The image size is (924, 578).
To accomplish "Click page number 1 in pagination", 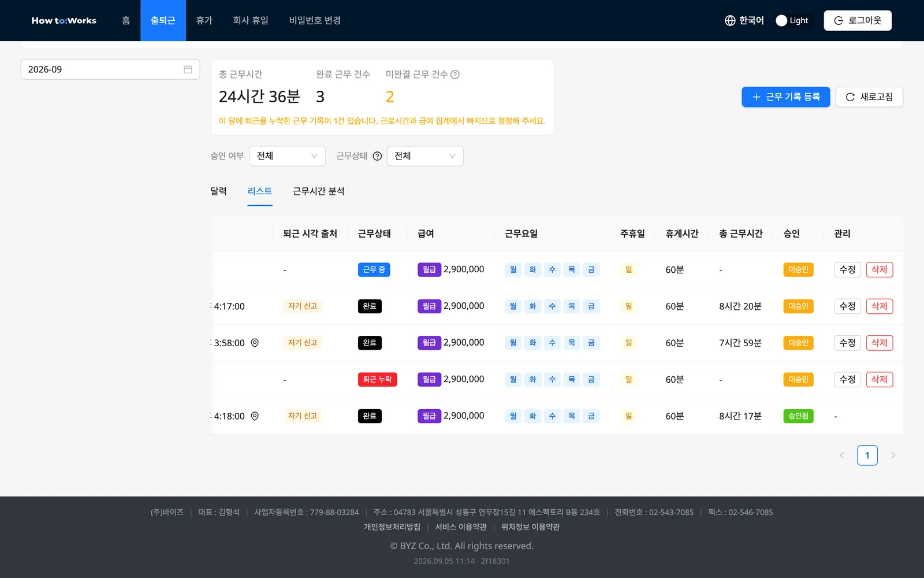I will 867,455.
